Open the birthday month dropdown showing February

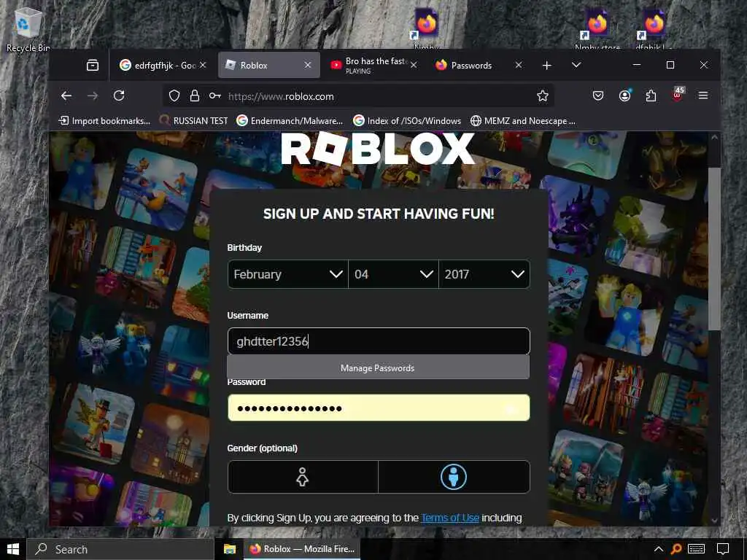coord(287,274)
